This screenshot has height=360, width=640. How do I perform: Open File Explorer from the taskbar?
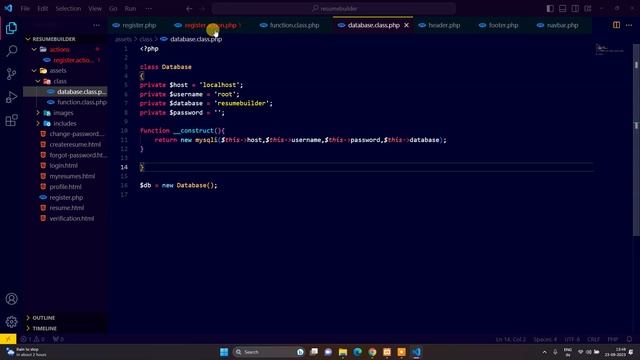click(x=343, y=352)
